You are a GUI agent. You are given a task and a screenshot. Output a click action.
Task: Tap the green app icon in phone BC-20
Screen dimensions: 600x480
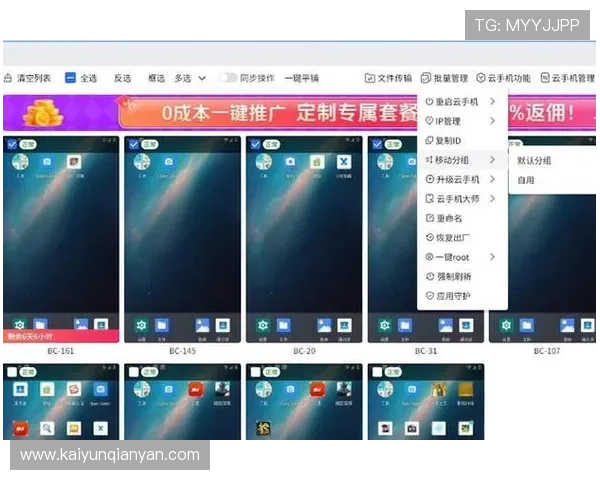tap(317, 162)
